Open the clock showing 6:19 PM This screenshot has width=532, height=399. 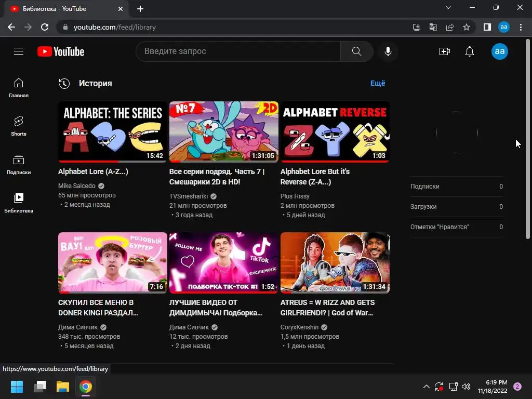[493, 387]
